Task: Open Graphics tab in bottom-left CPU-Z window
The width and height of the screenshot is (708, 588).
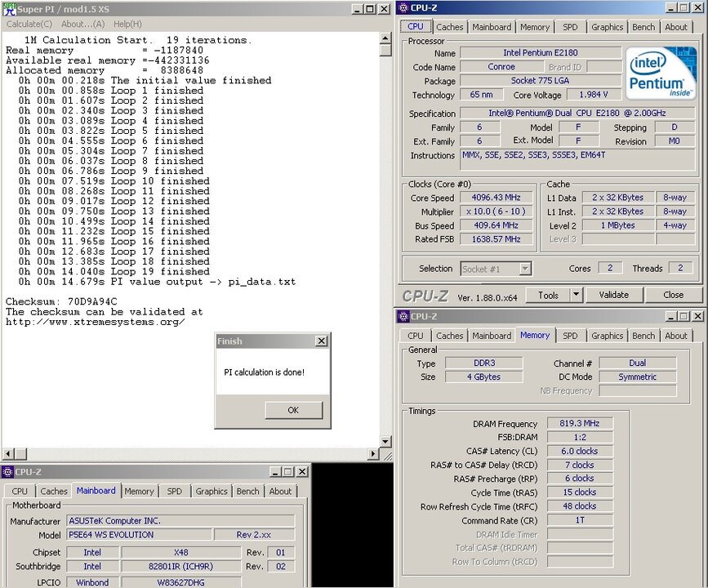Action: tap(212, 492)
